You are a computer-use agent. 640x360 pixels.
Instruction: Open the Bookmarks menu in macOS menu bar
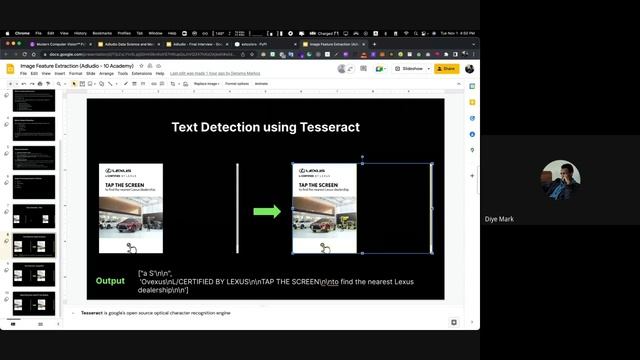pyautogui.click(x=102, y=33)
